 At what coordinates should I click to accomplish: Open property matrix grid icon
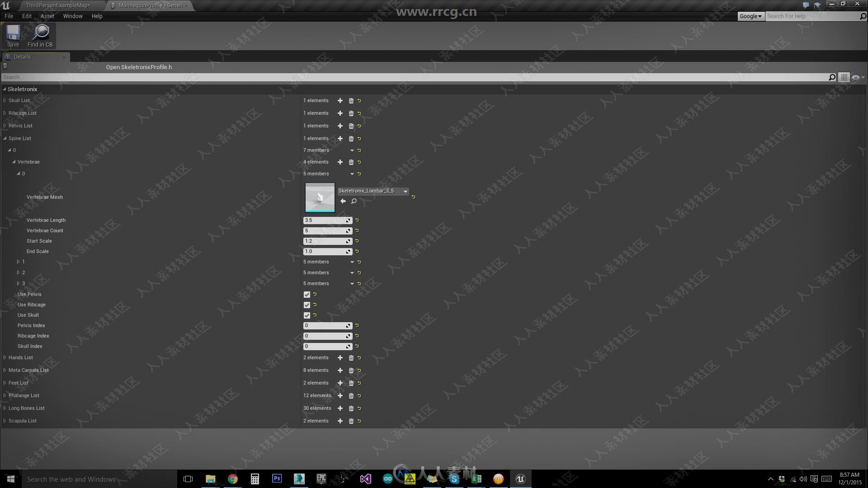(844, 77)
